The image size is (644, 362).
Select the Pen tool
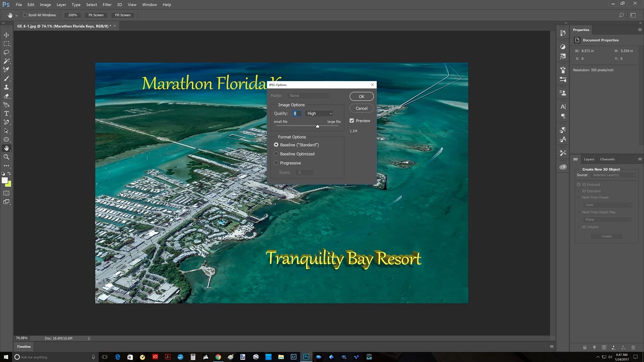click(6, 122)
